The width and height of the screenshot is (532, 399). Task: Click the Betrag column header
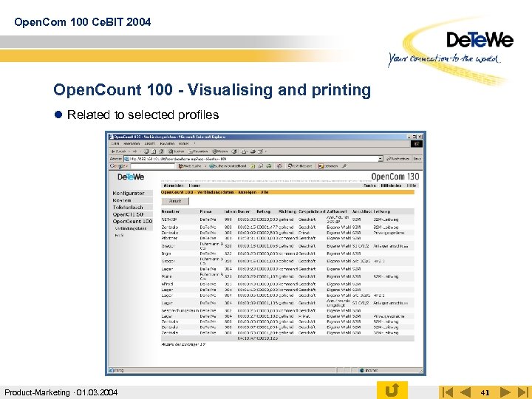[263, 211]
